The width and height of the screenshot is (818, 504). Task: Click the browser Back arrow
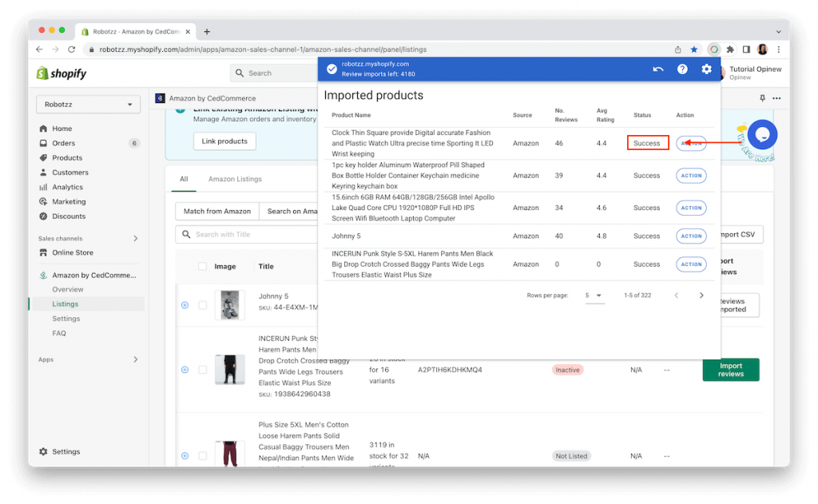(40, 49)
